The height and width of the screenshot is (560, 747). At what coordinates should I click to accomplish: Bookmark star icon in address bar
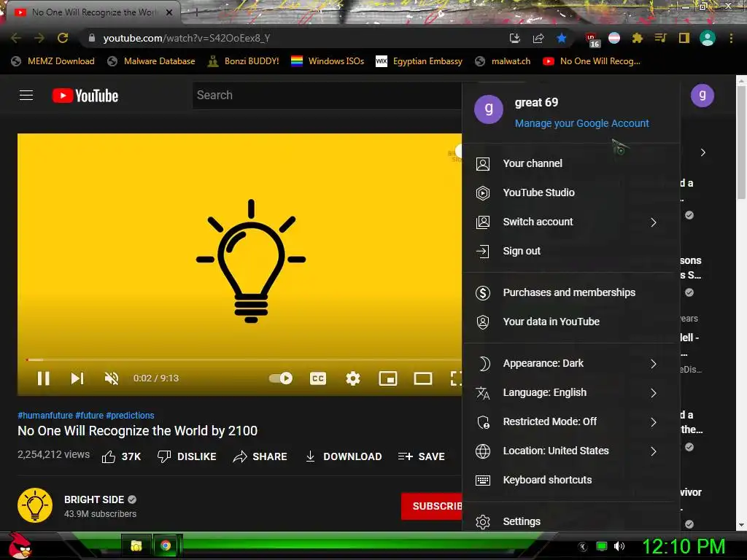pyautogui.click(x=562, y=38)
